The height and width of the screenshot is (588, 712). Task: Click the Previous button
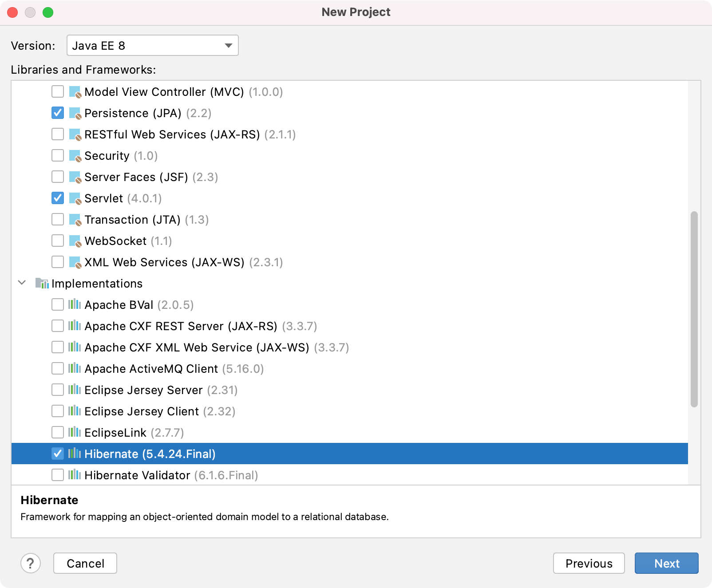[x=589, y=563]
